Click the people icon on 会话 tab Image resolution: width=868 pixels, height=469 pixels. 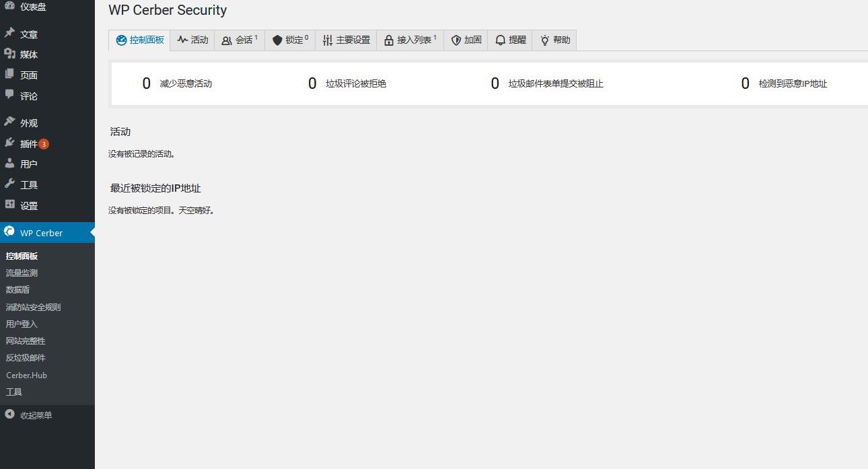tap(227, 40)
